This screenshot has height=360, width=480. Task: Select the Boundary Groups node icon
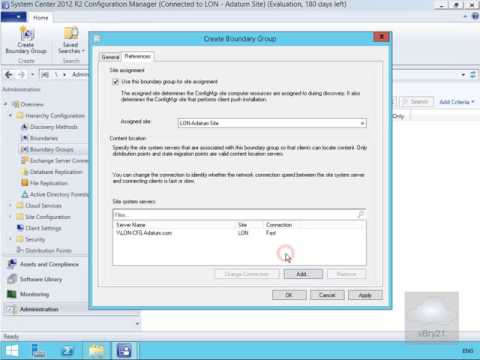tap(24, 149)
